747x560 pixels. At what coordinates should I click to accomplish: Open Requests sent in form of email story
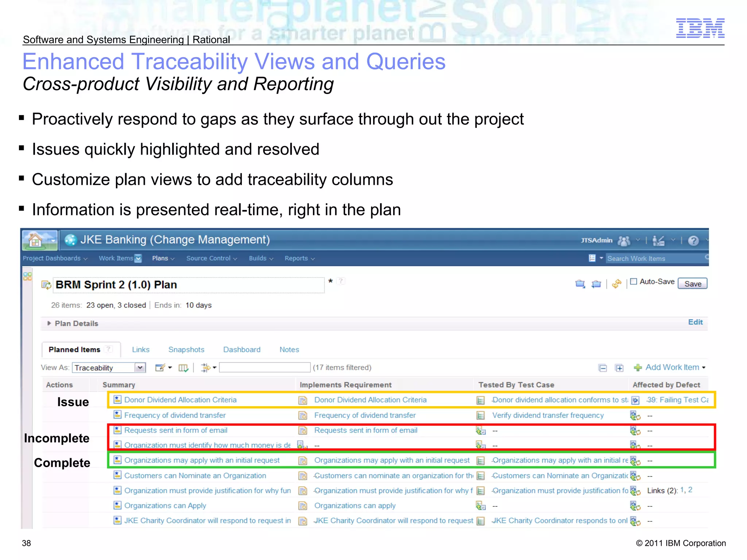[x=176, y=430]
